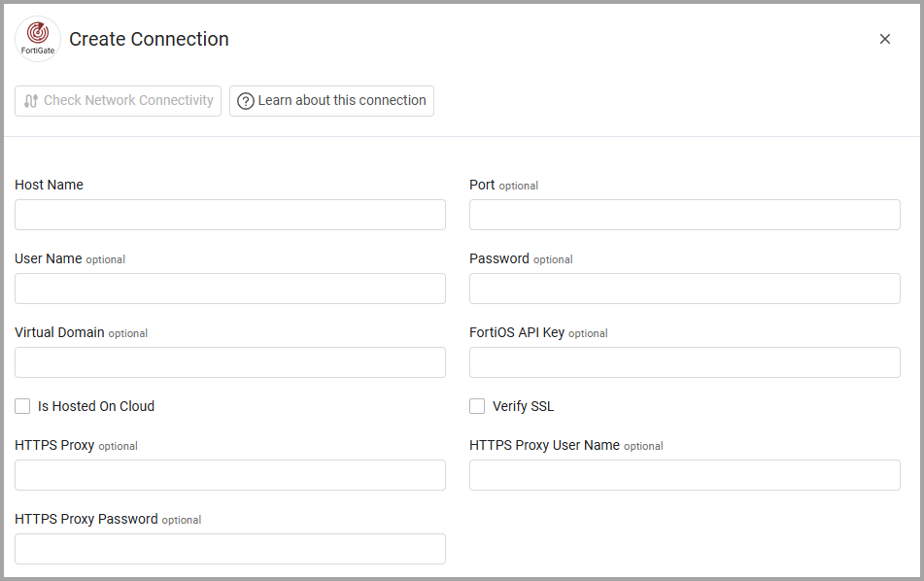Click the HTTPS Proxy User Name field
This screenshot has height=581, width=924.
coord(685,475)
